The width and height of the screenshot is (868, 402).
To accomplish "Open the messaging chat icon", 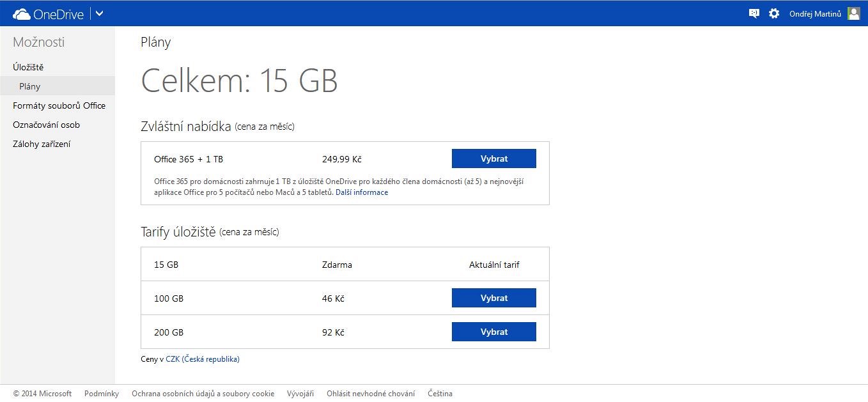I will point(754,13).
